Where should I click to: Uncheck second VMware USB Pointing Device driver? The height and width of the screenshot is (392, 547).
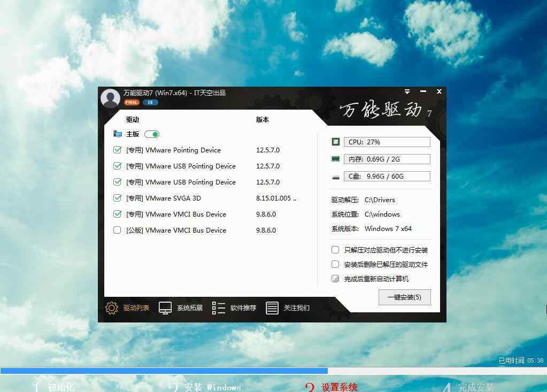pyautogui.click(x=117, y=182)
